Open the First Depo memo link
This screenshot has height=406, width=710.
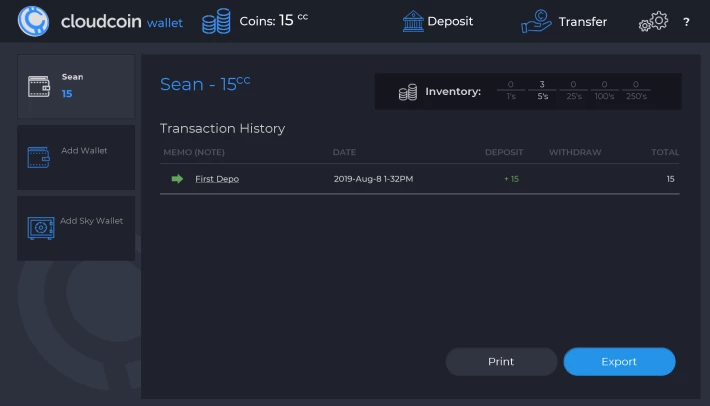pyautogui.click(x=217, y=179)
